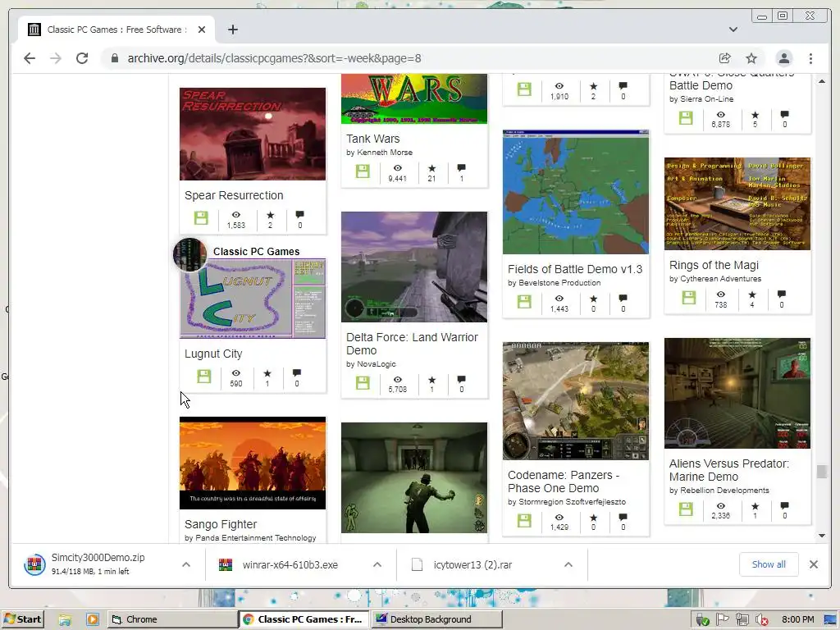Click favorites star under Tank Wars
This screenshot has height=630, width=840.
tap(431, 168)
